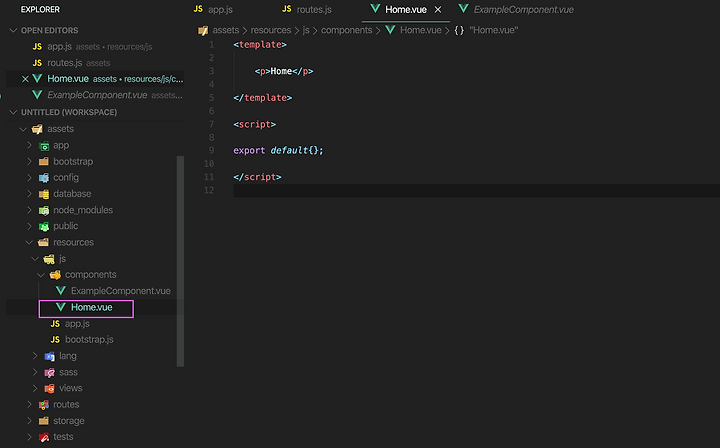Click the resources folder icon

pos(44,242)
